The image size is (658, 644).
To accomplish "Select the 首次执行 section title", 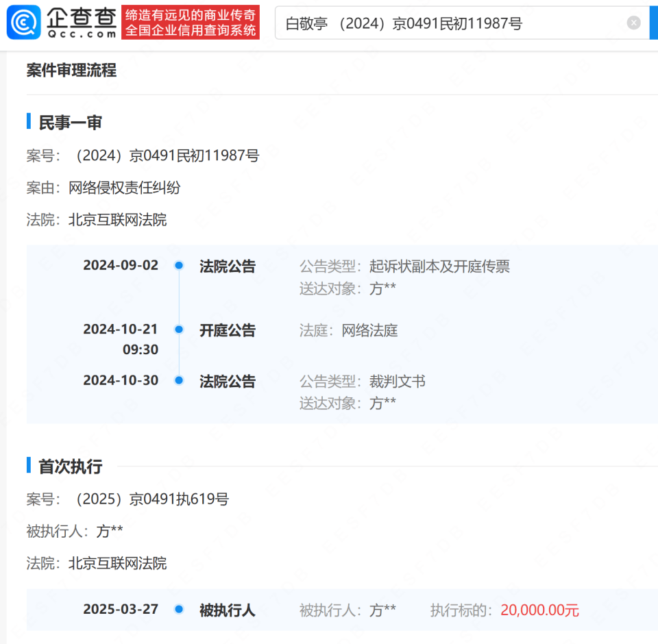I will point(71,466).
